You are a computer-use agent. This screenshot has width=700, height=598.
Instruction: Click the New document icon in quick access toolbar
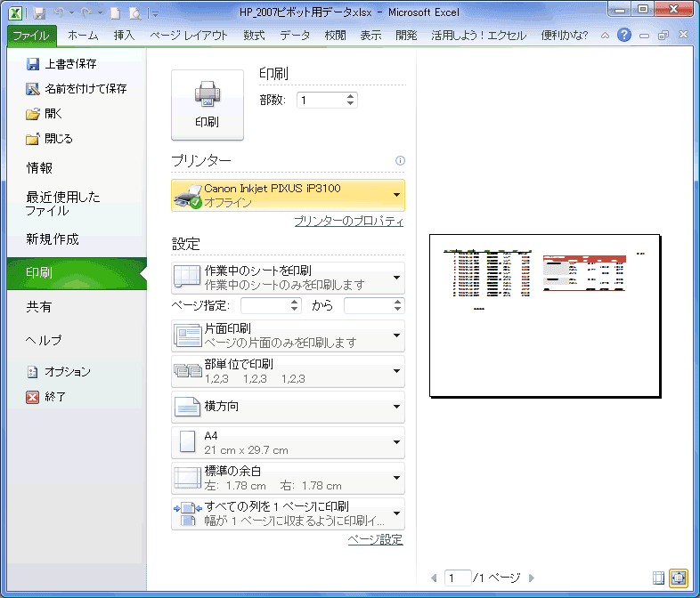(x=116, y=13)
